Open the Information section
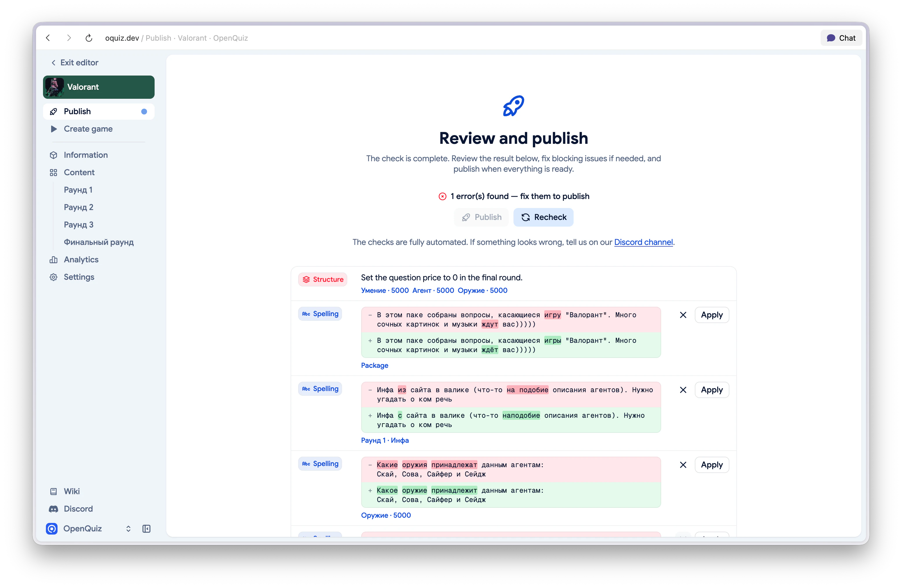Screen dimensions: 902x588 tap(99, 155)
